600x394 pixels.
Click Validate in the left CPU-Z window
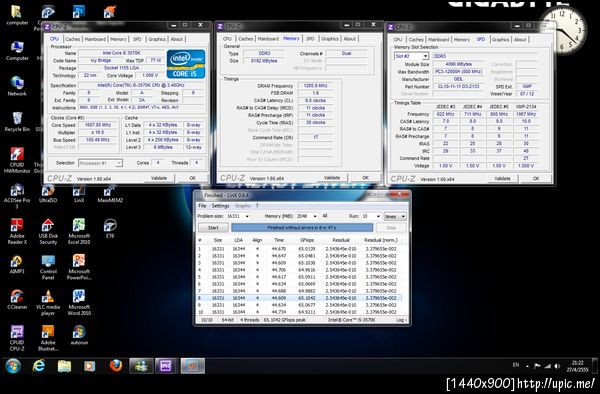[159, 178]
